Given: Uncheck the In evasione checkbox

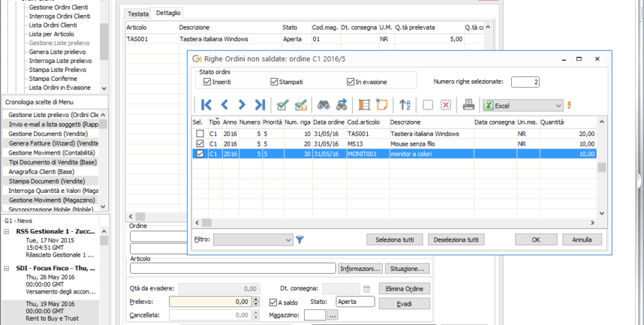Looking at the screenshot, I should tap(351, 82).
